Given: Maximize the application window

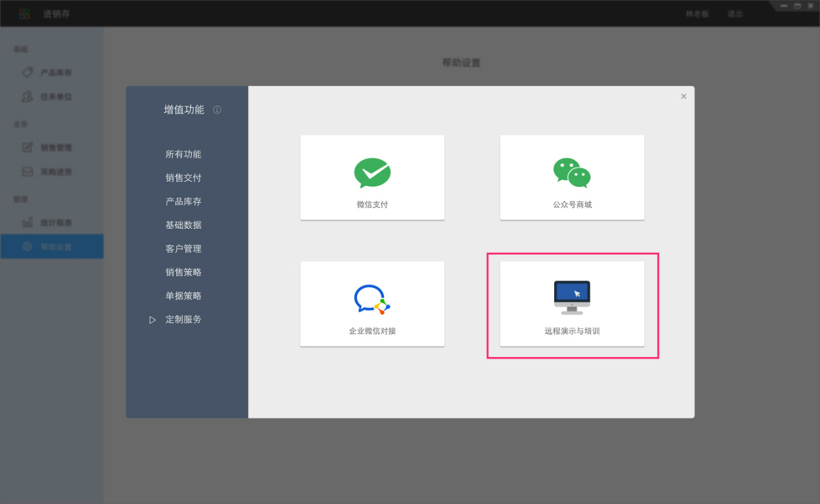Looking at the screenshot, I should click(797, 5).
